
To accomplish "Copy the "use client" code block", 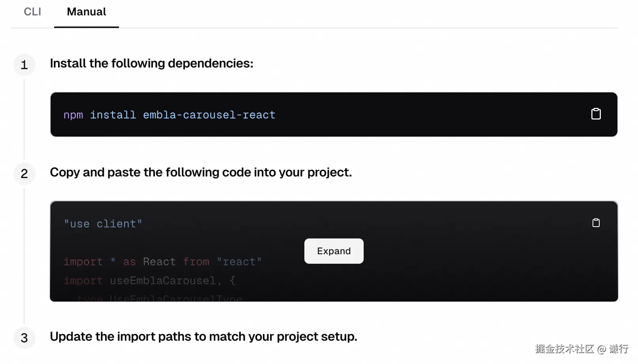I will pyautogui.click(x=596, y=223).
